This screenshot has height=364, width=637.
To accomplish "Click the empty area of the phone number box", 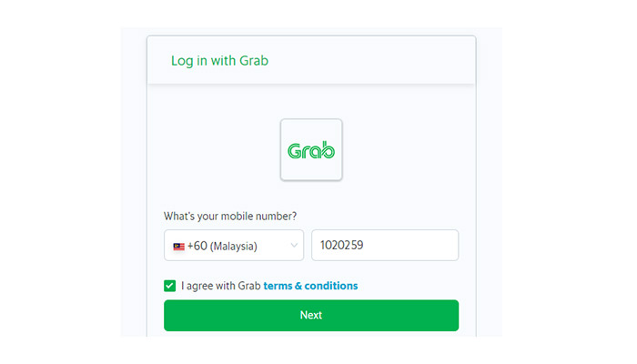I will (410, 246).
